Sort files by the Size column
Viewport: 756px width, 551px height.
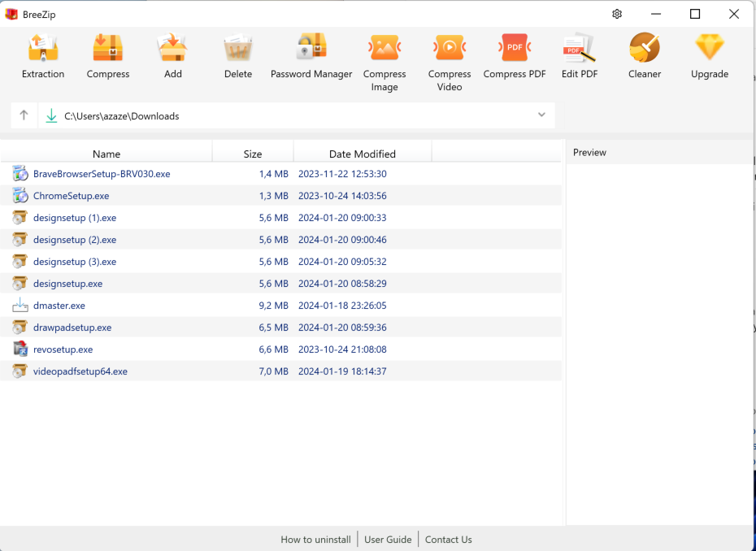[252, 154]
